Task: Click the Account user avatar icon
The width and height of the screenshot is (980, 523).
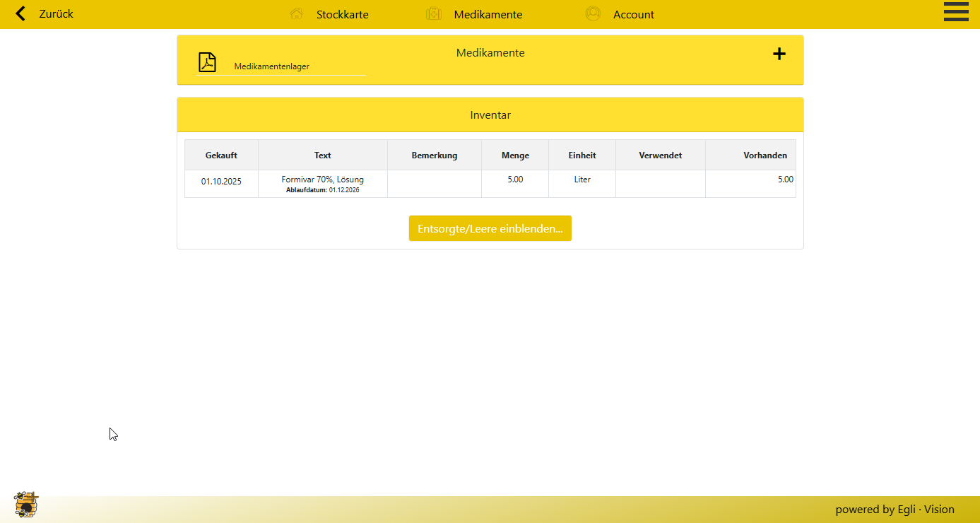Action: 593,14
